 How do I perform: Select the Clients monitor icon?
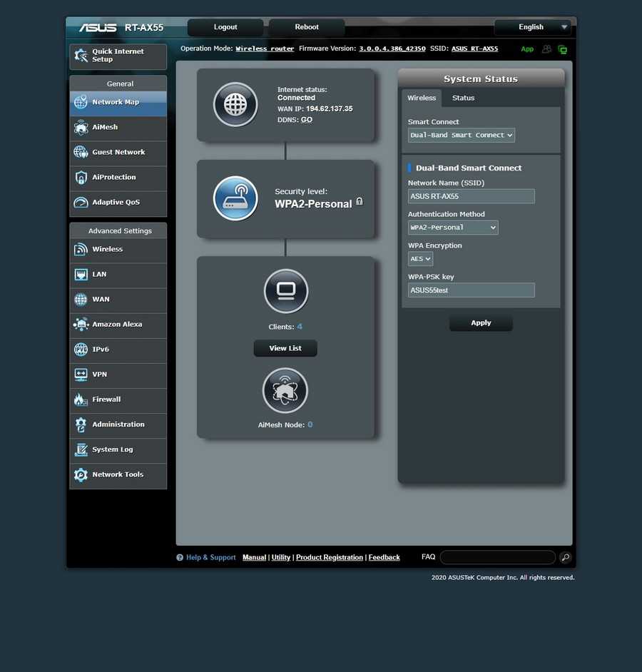pos(286,291)
